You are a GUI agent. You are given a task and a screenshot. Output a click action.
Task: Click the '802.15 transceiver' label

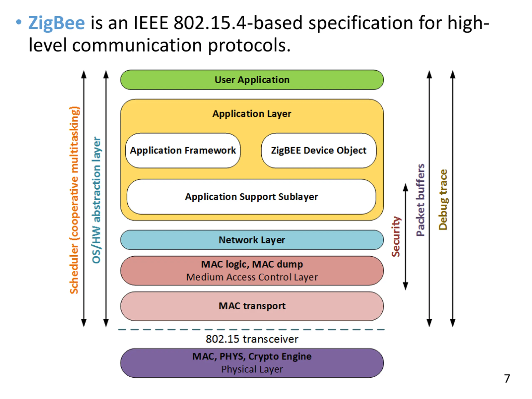(252, 339)
